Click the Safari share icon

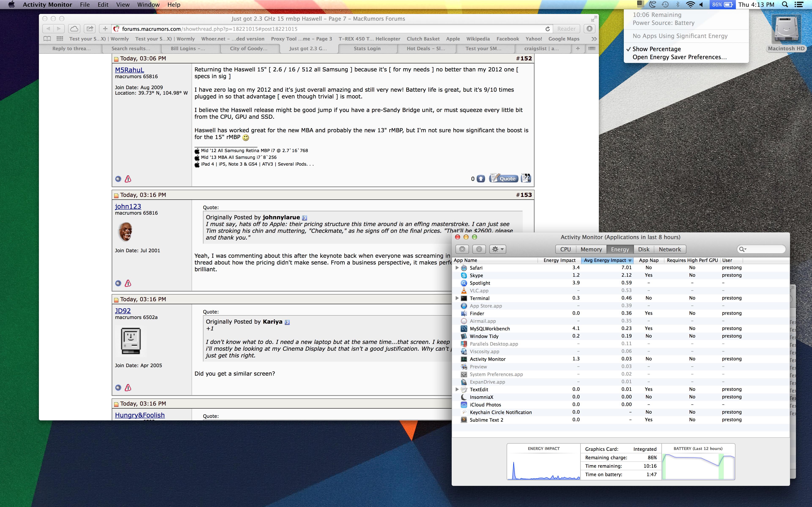[x=90, y=29]
